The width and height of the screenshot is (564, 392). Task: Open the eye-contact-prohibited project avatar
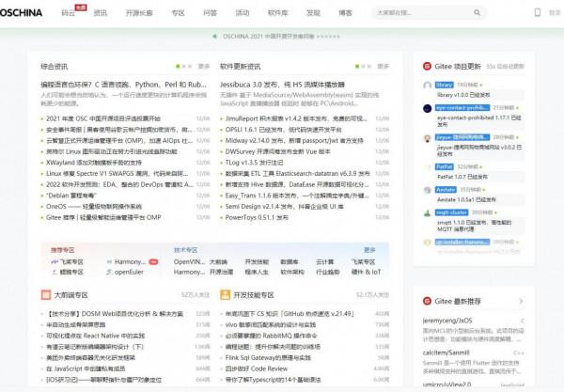[428, 108]
